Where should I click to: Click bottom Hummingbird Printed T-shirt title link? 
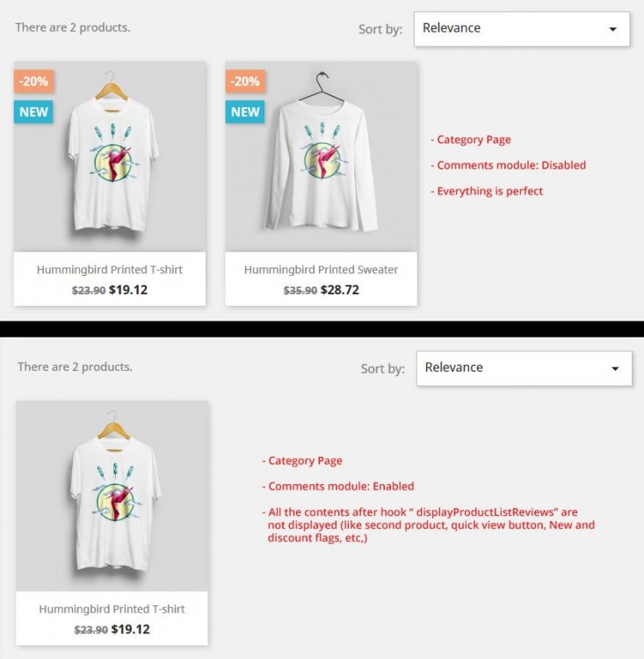coord(112,609)
